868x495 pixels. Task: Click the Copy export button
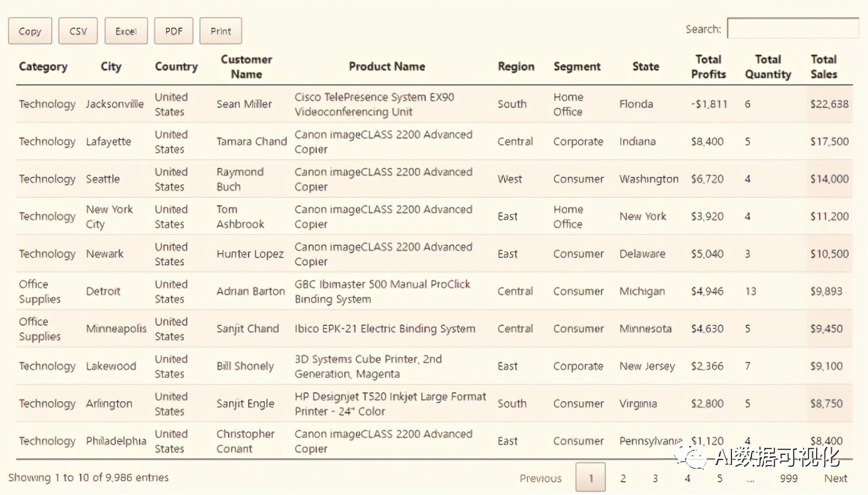coord(30,31)
